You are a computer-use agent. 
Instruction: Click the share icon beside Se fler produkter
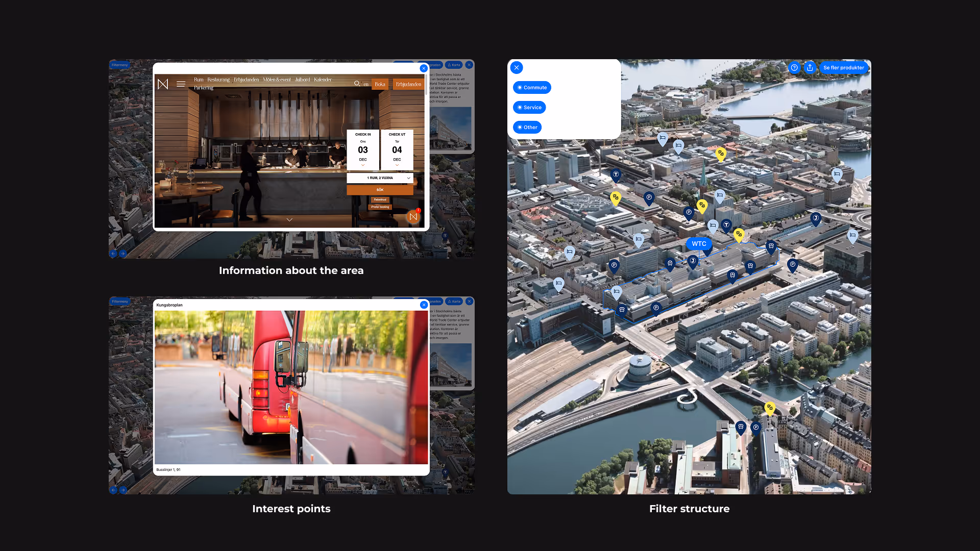[x=810, y=67]
